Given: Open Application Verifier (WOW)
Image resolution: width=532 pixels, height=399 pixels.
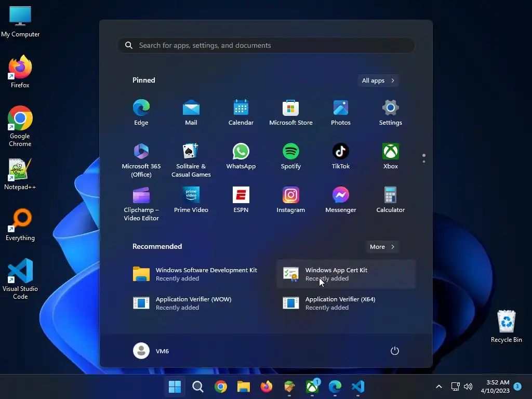Looking at the screenshot, I should pyautogui.click(x=196, y=303).
